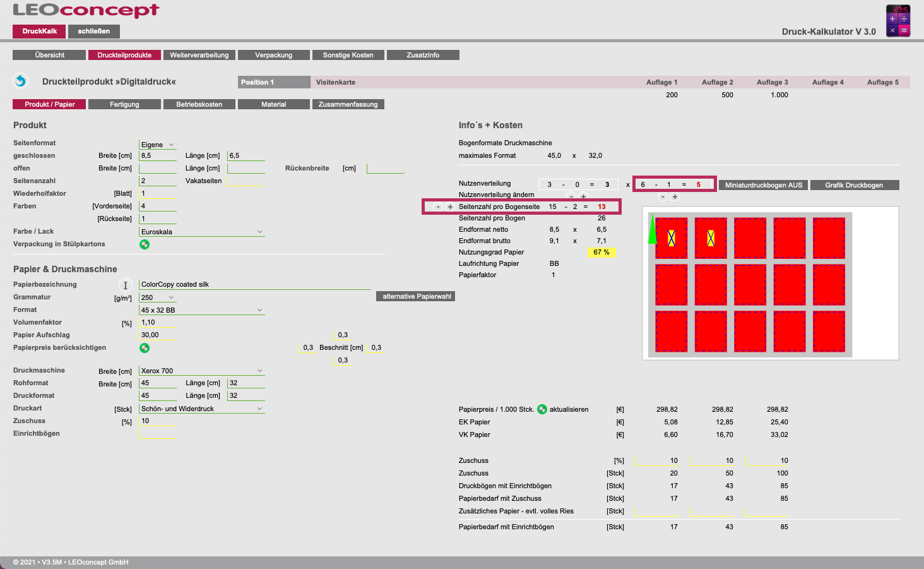This screenshot has height=569, width=924.
Task: Click the yellow 67 % Nutzungsgrad Papier field
Action: (601, 252)
